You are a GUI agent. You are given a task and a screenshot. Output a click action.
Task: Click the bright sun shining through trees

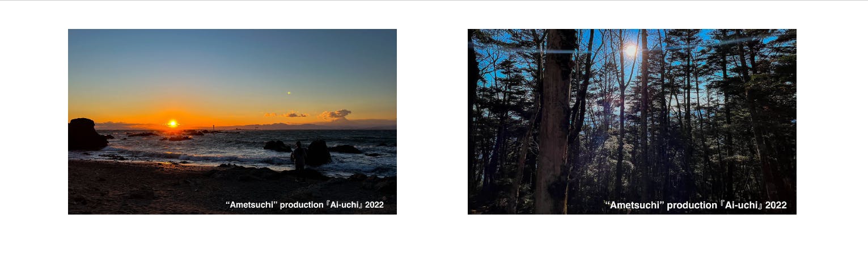pyautogui.click(x=630, y=51)
